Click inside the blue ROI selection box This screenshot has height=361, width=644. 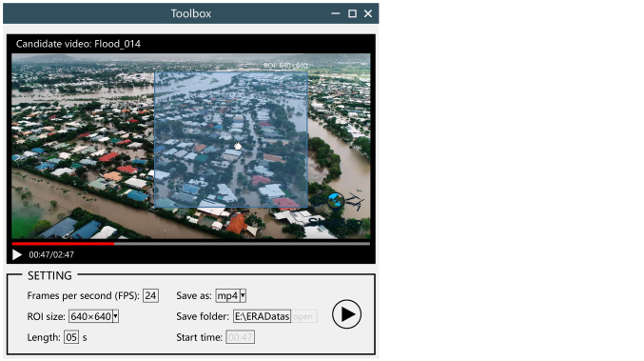pyautogui.click(x=231, y=140)
